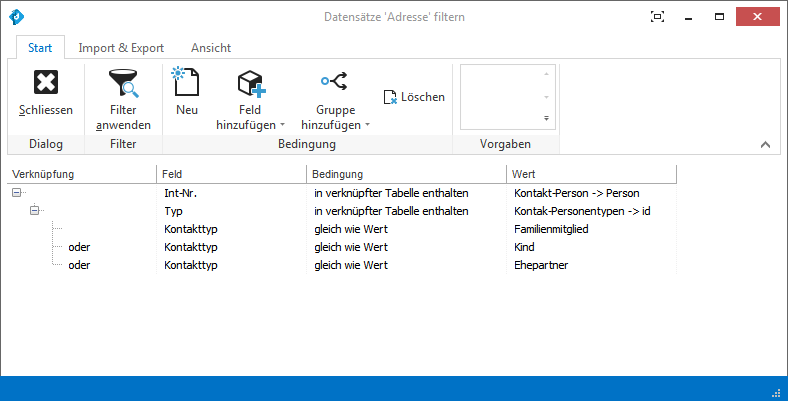Collapse the Typ tree node
Screen dimensions: 788x401
[x=34, y=211]
